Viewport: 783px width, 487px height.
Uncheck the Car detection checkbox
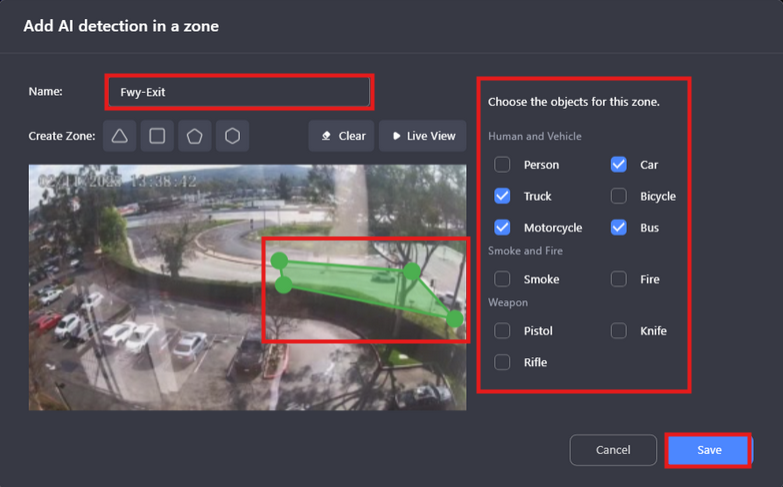[618, 164]
